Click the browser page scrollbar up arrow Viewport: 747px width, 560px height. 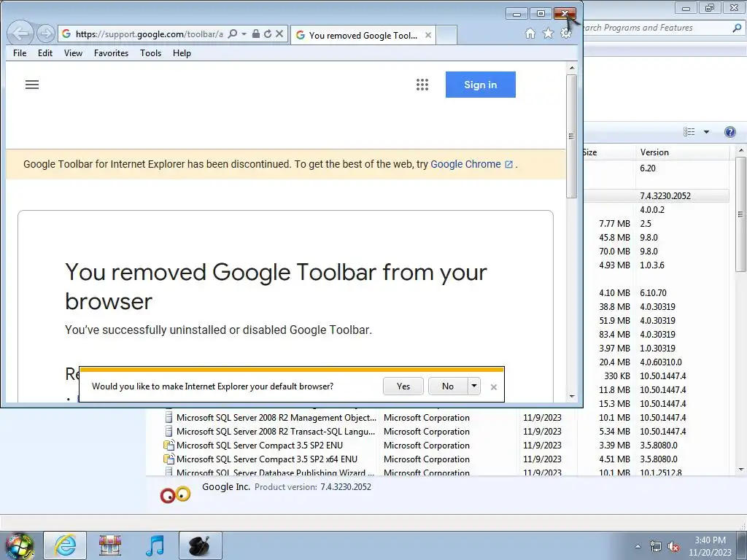tap(572, 68)
